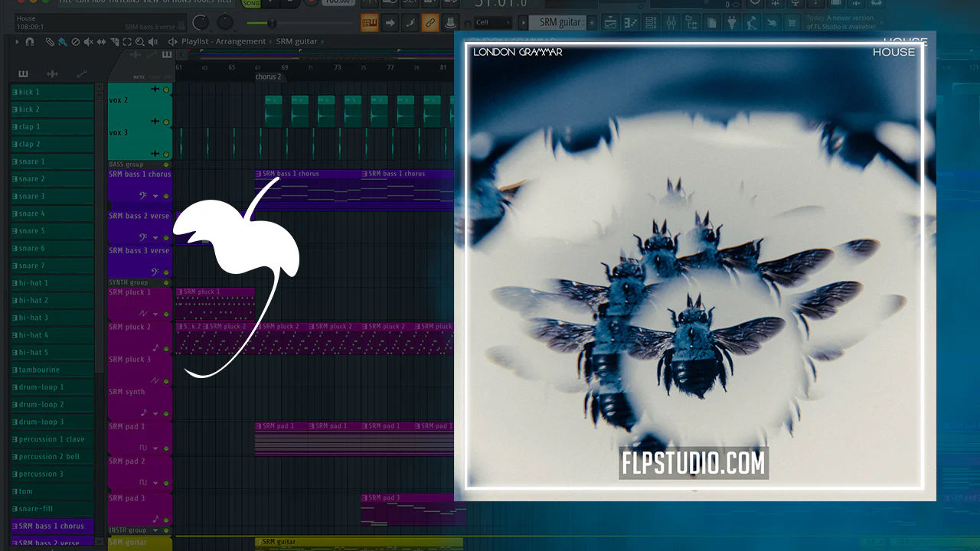Select the Mute tool in playlist toolbar
The height and width of the screenshot is (551, 980).
pyautogui.click(x=88, y=41)
